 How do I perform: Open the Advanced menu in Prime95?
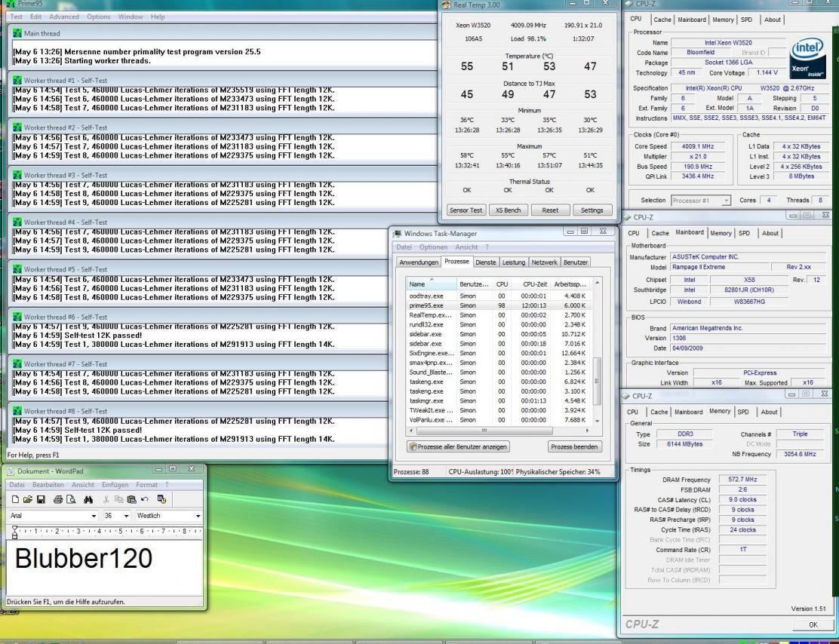point(64,17)
